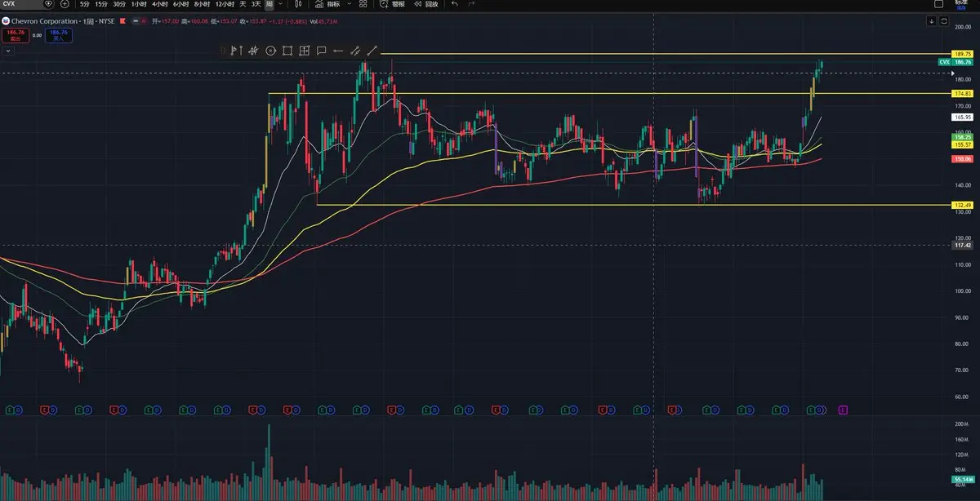Select the 1小时 interval
The image size is (980, 501).
(140, 4)
